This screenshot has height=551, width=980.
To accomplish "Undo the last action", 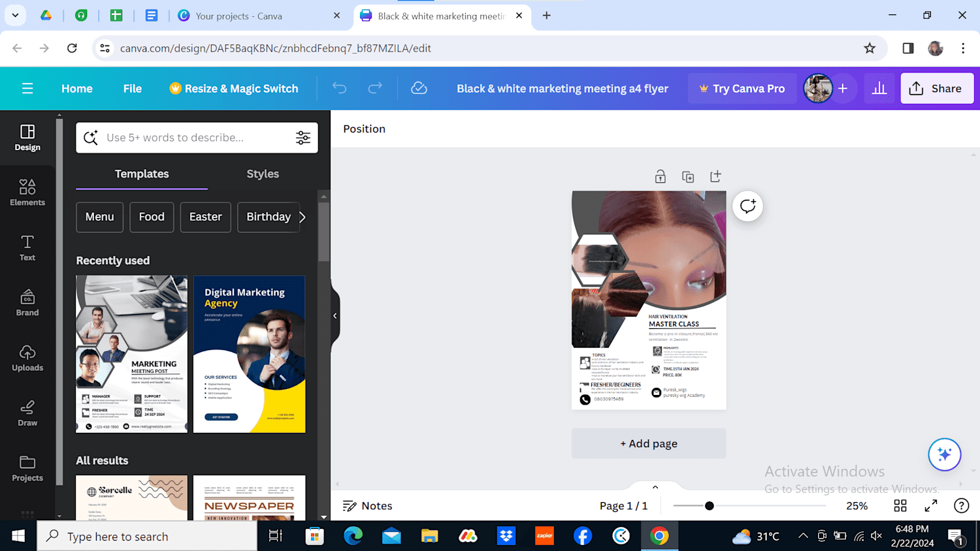I will (339, 88).
